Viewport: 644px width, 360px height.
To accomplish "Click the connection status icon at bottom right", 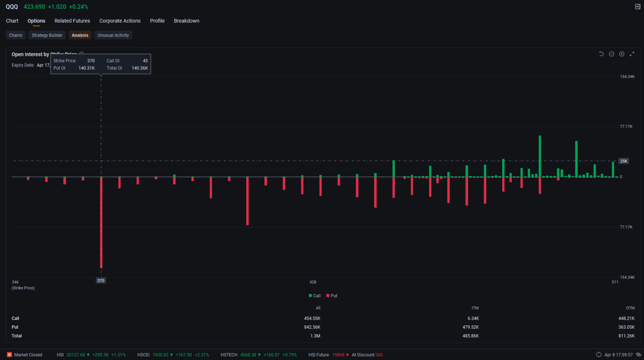I will click(638, 355).
